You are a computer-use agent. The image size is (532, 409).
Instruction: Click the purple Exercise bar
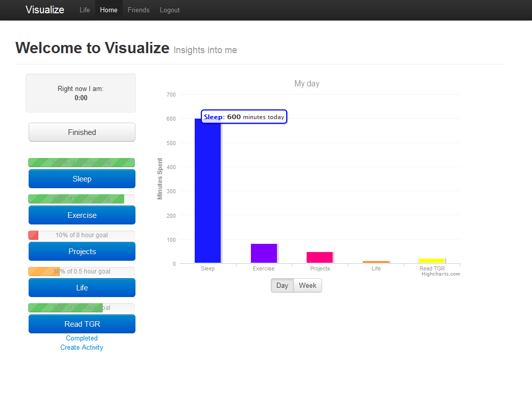click(x=264, y=254)
